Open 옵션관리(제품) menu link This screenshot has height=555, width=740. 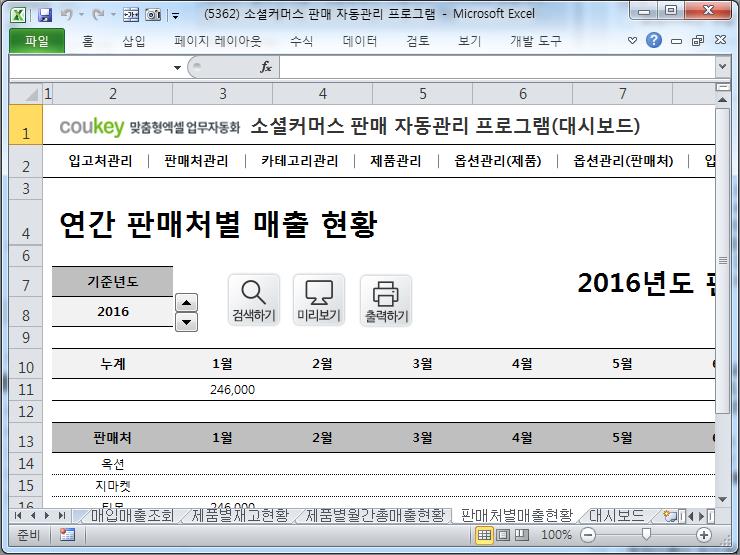498,161
